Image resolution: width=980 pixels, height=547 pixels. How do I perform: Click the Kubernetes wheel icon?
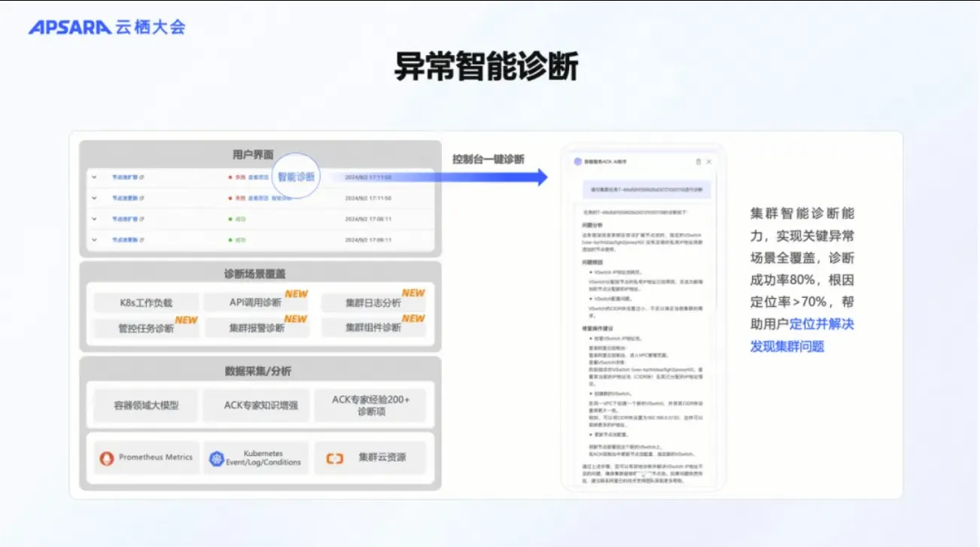pos(218,458)
